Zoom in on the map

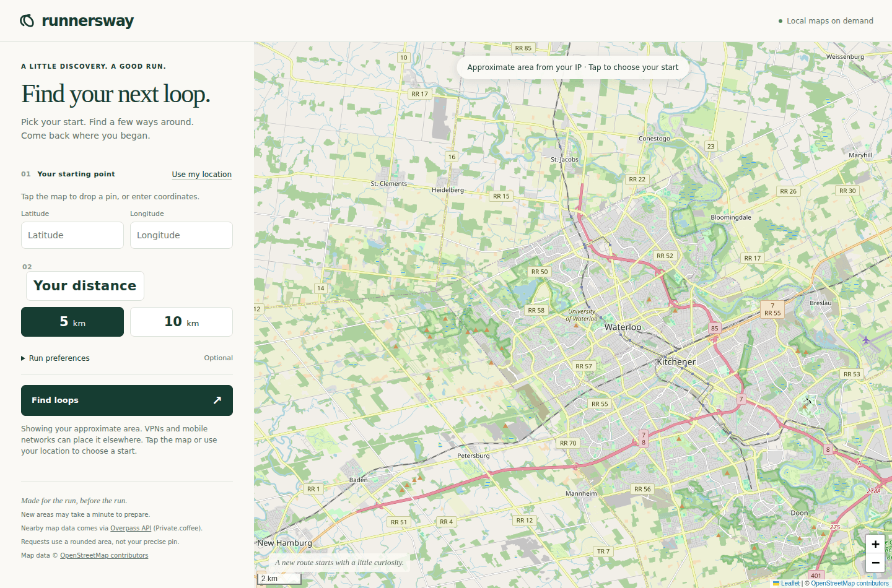(x=875, y=544)
